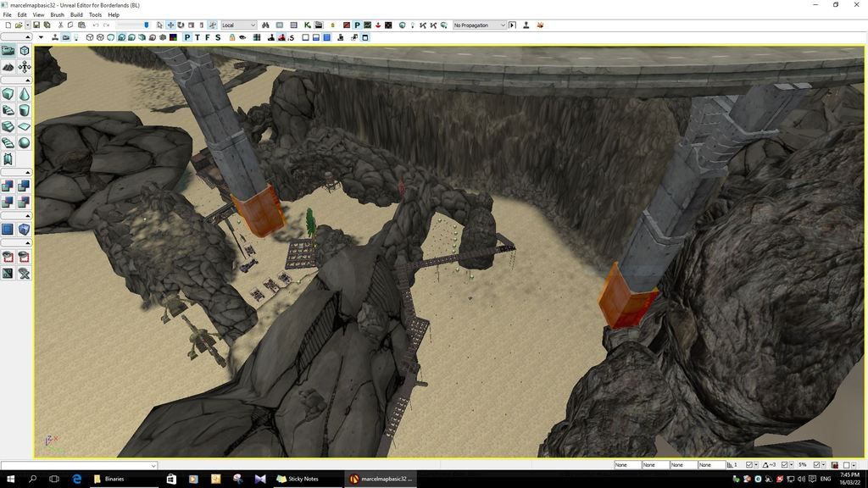Activate Geometry mode cube icon

point(25,51)
